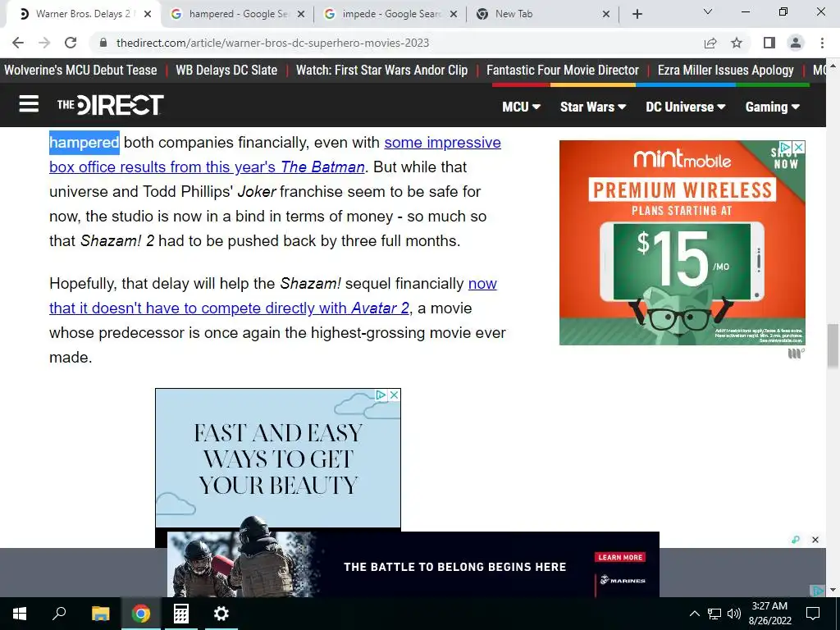Screen dimensions: 840x630
Task: Open the tab search chevron
Action: pos(708,11)
